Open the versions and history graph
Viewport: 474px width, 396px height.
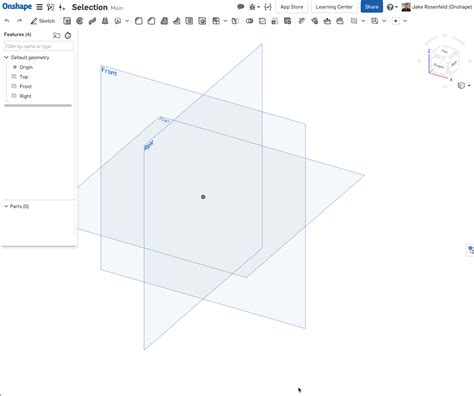point(51,7)
